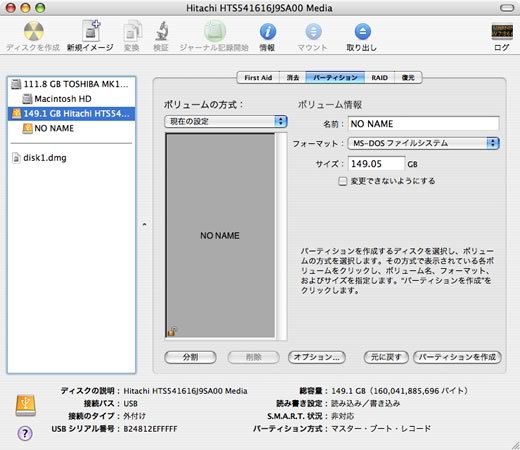
Task: Switch to the First Aid tab
Action: pyautogui.click(x=258, y=78)
